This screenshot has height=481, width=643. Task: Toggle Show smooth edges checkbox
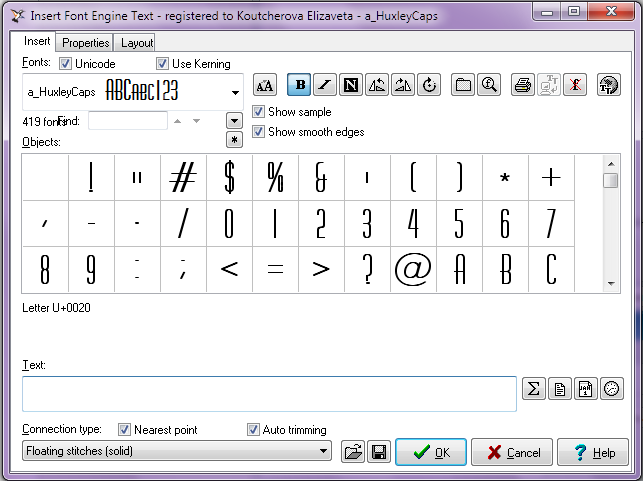click(x=259, y=132)
